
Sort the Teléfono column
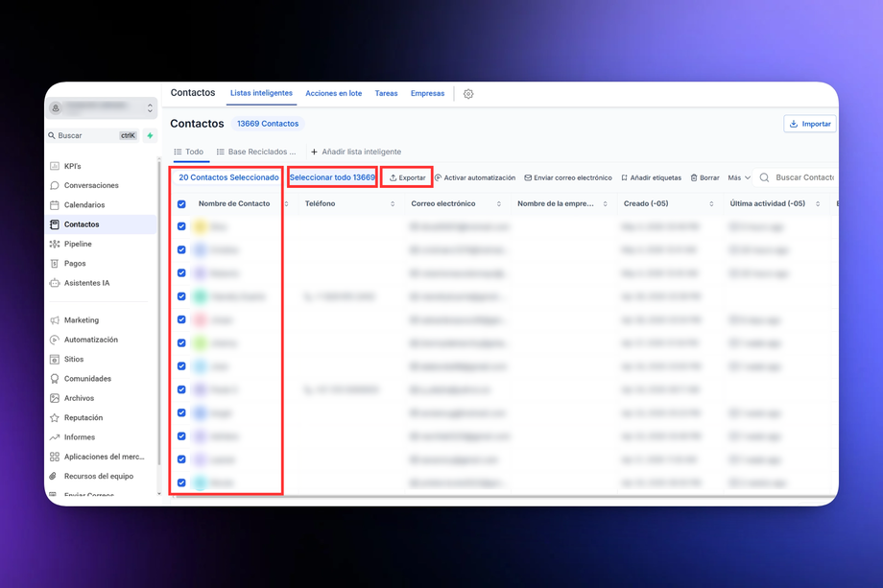pos(393,204)
